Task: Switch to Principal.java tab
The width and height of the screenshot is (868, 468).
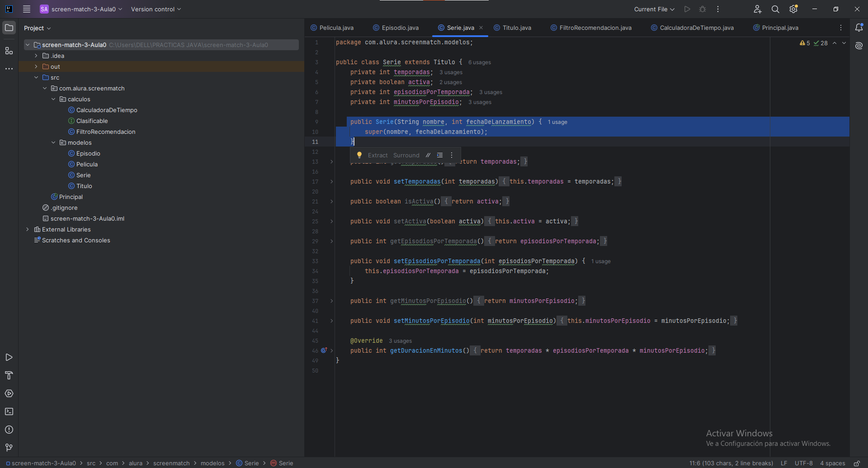Action: click(776, 28)
